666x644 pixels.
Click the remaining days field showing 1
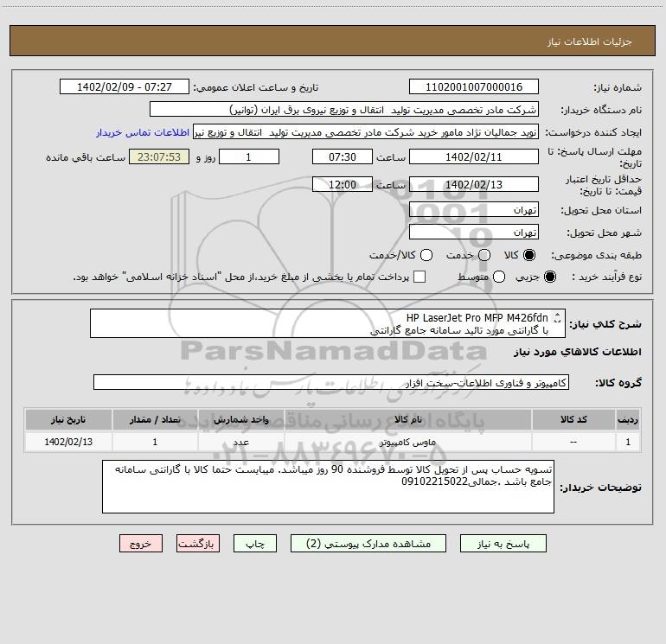click(249, 156)
